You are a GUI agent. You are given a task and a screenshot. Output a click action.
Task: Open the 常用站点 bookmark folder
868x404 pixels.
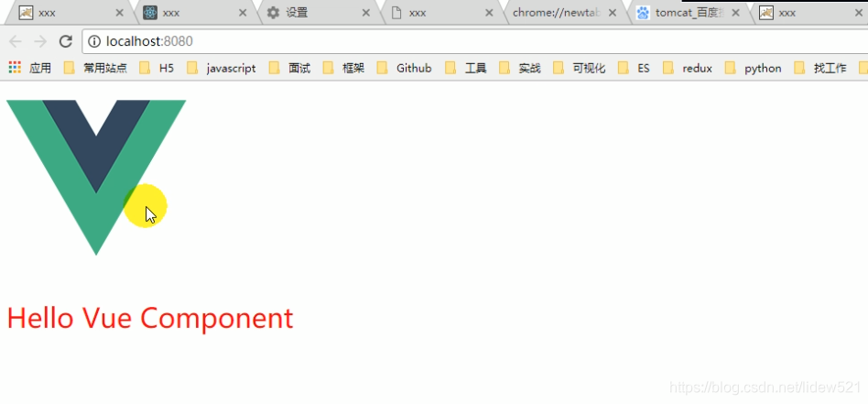[x=95, y=68]
